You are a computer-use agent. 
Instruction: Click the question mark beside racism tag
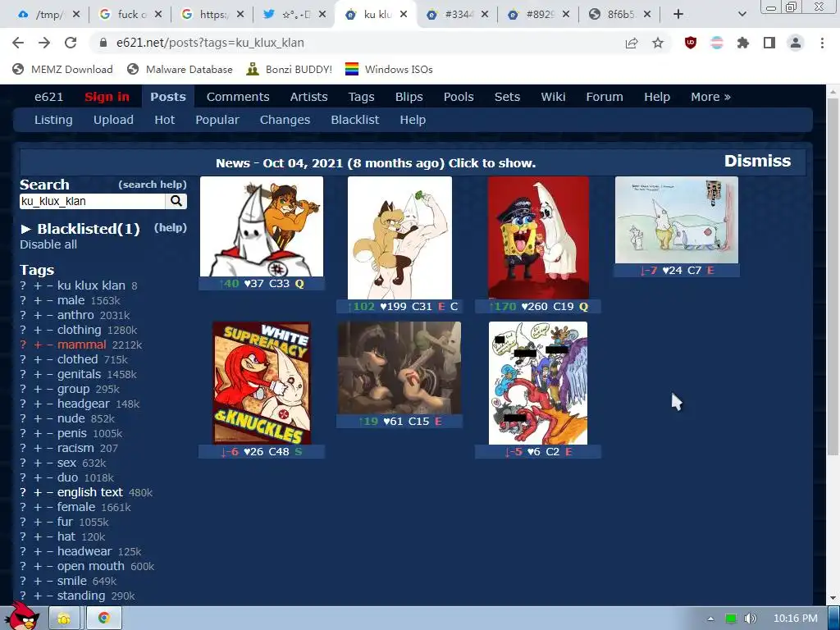(23, 448)
